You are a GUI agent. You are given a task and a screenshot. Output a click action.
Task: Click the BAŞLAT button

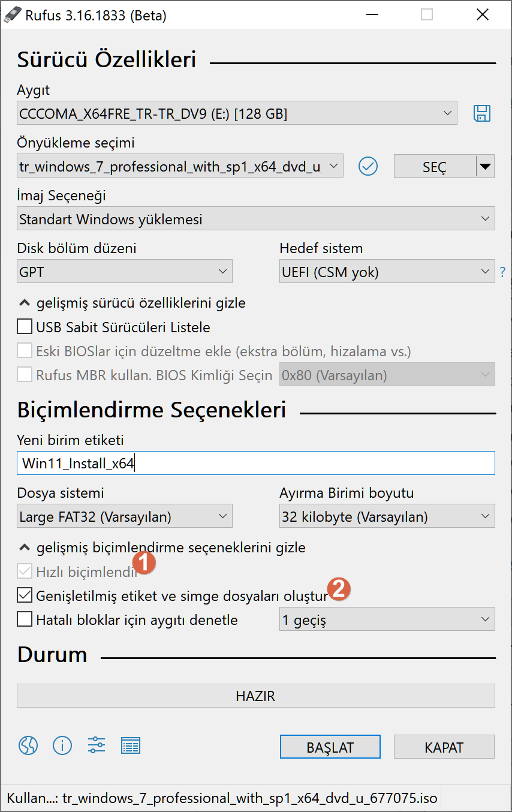330,747
